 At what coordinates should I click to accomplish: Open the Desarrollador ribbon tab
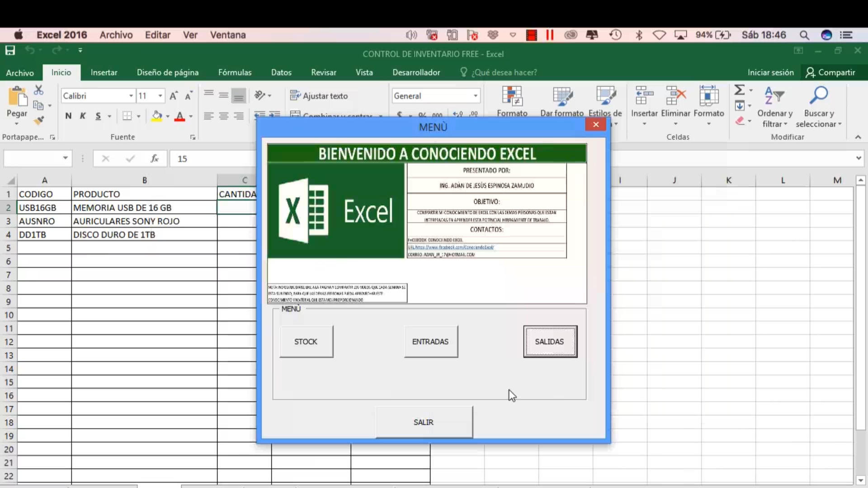point(416,72)
